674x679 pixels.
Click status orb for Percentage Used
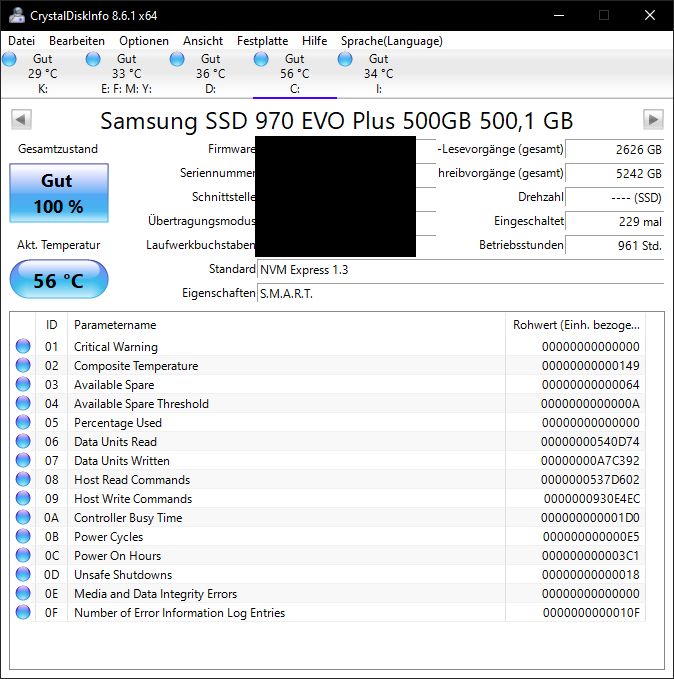point(23,422)
